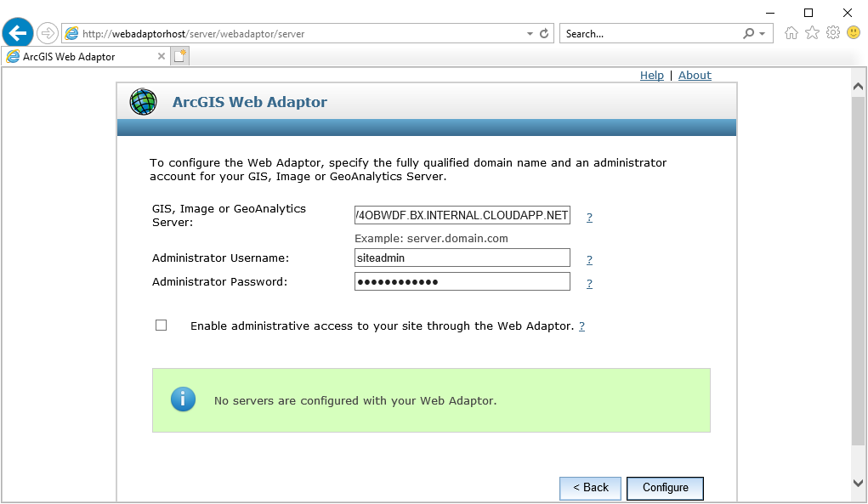Image resolution: width=868 pixels, height=504 pixels.
Task: Enable administrative access checkbox
Action: pos(161,326)
